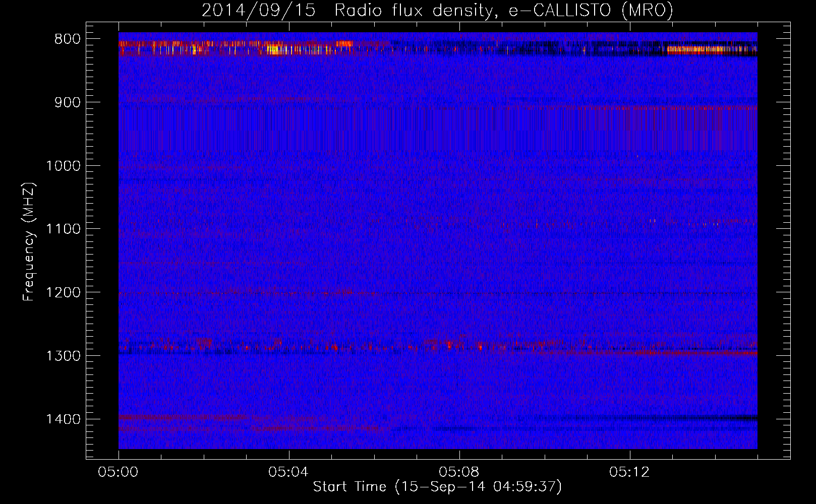Click the 05:00 time tick label
The height and width of the screenshot is (504, 816).
[x=118, y=472]
